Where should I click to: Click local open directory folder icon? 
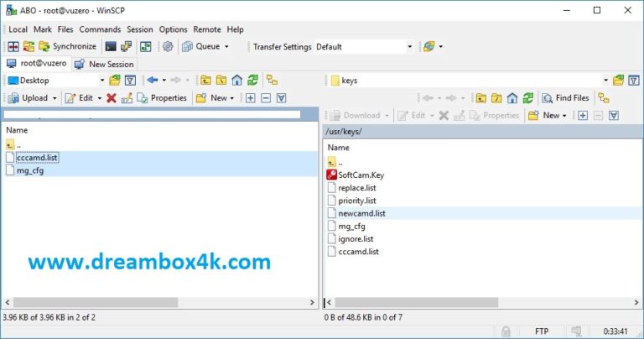[115, 80]
